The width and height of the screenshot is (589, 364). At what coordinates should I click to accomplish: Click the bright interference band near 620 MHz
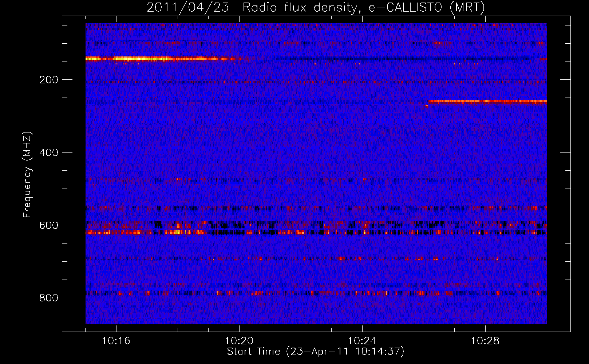[x=316, y=232]
